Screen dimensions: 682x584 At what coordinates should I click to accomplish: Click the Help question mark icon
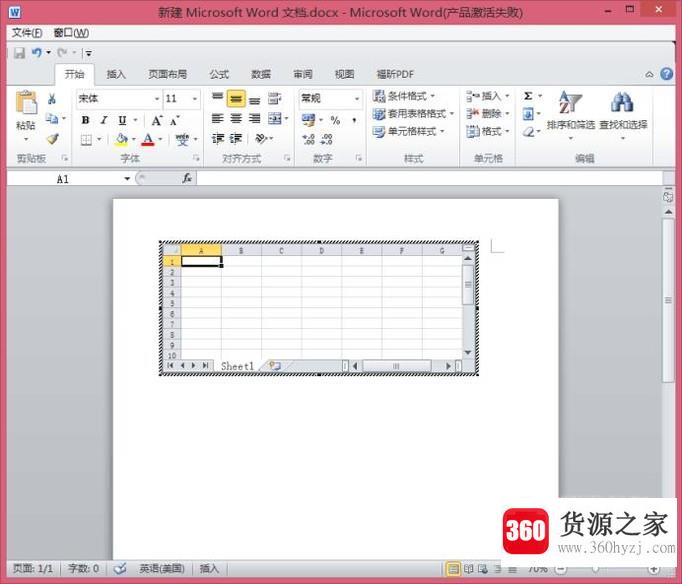point(666,73)
